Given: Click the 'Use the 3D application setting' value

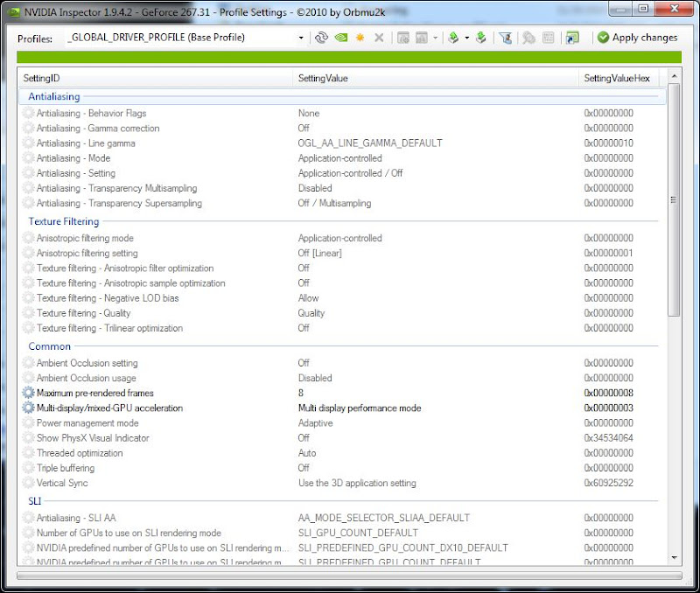Looking at the screenshot, I should (x=357, y=483).
